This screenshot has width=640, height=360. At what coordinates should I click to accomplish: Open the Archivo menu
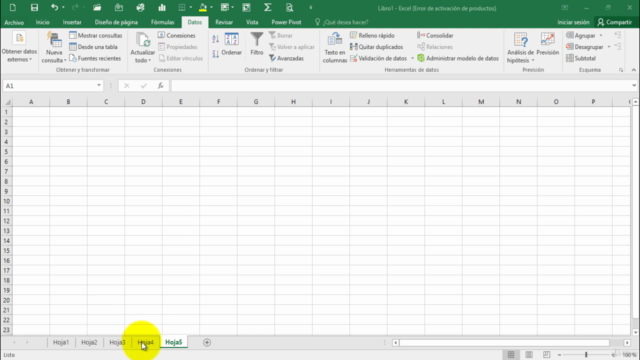point(14,22)
